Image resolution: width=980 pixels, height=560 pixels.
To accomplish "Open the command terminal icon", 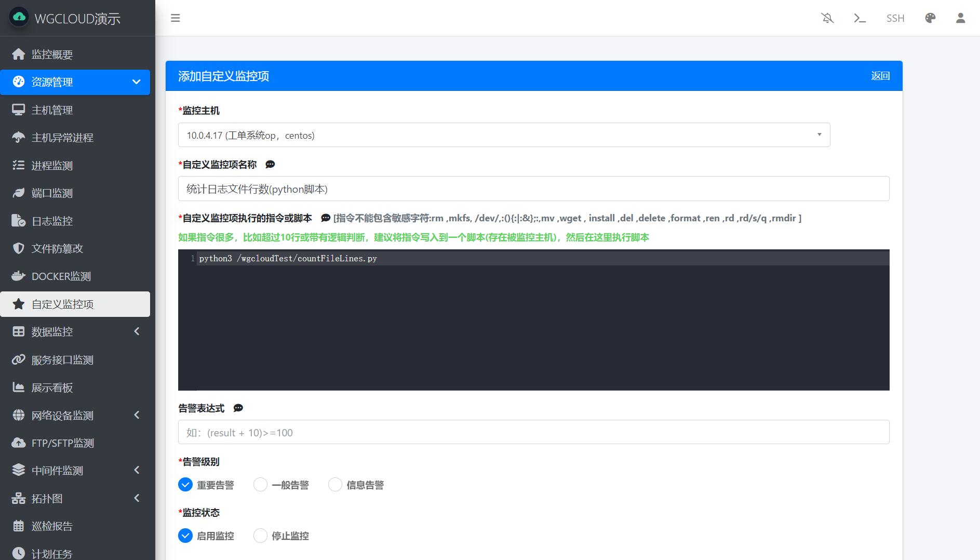I will pyautogui.click(x=860, y=18).
